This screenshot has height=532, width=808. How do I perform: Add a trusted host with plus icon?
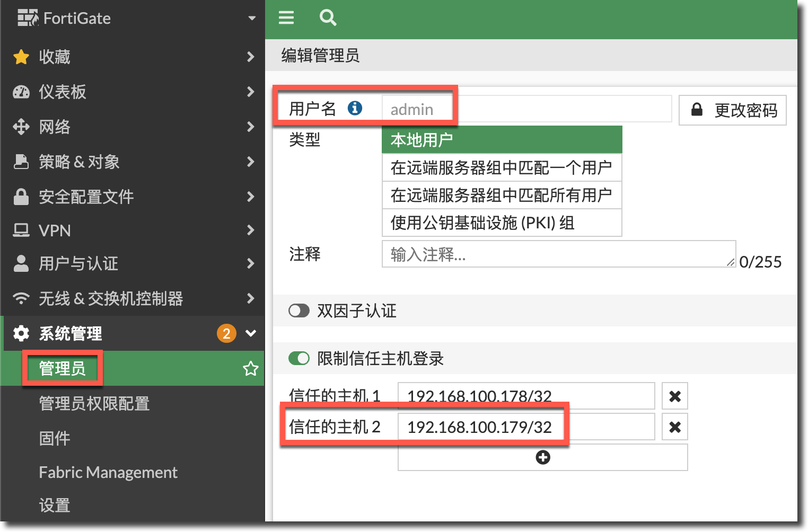click(542, 457)
